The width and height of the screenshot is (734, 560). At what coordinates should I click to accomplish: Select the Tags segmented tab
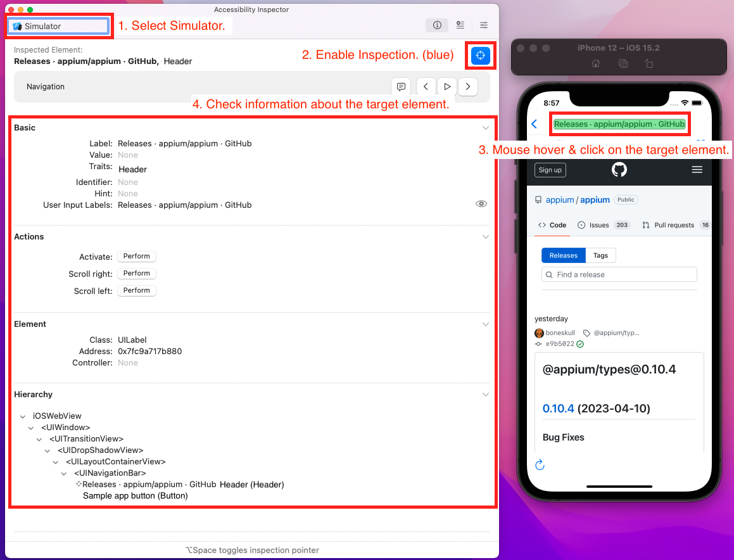600,256
